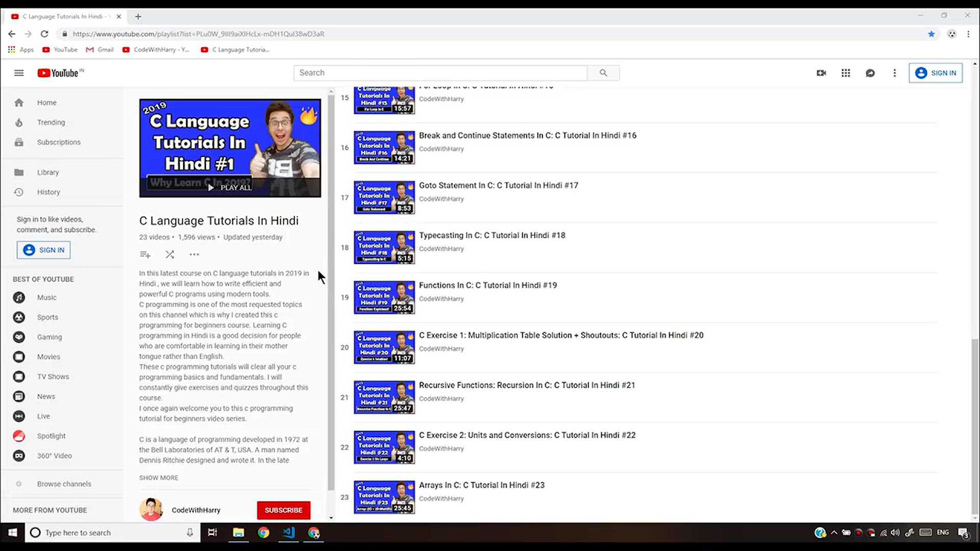Open TV Shows in sidebar
The height and width of the screenshot is (551, 980).
(61, 377)
